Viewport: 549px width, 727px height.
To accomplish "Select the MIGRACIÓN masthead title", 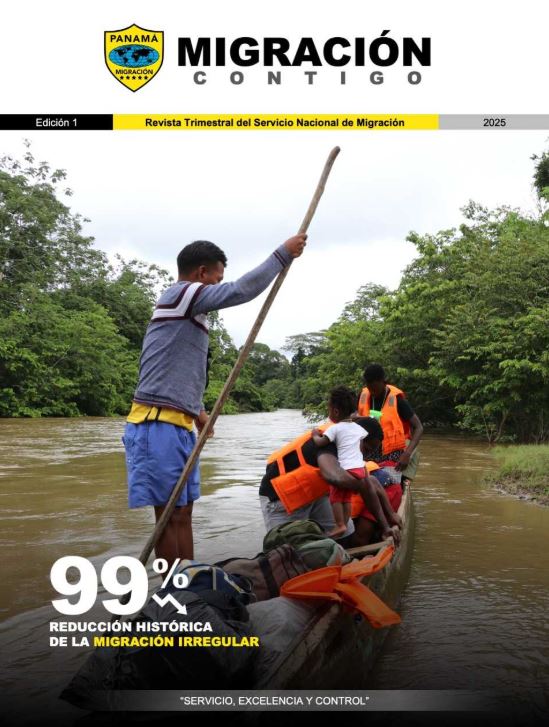I will (x=304, y=50).
